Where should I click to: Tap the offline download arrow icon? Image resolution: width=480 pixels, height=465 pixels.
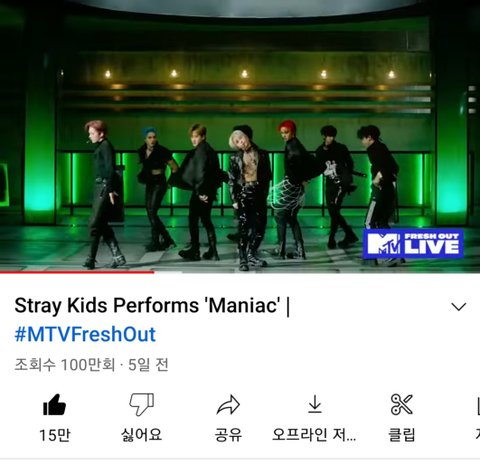[315, 404]
